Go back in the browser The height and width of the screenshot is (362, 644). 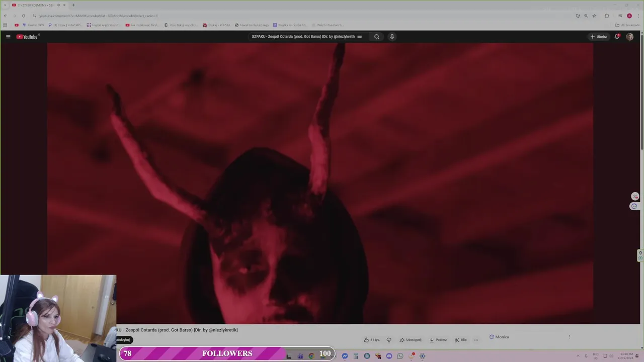coord(5,16)
